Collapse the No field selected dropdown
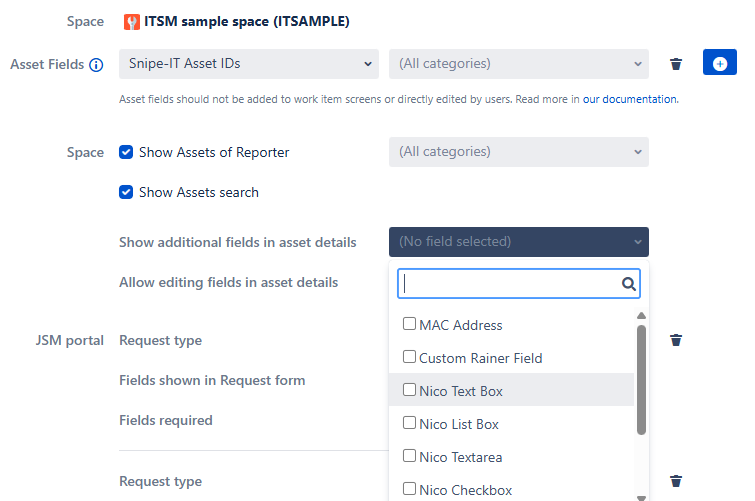The height and width of the screenshot is (501, 755). tap(518, 242)
